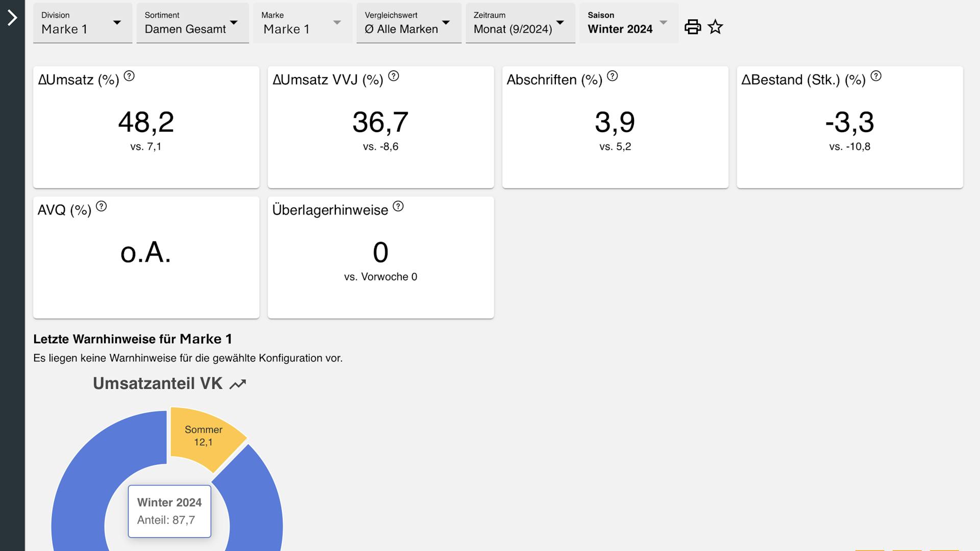
Task: Click the Überlagerhinweise 0 KPI card
Action: pyautogui.click(x=381, y=258)
